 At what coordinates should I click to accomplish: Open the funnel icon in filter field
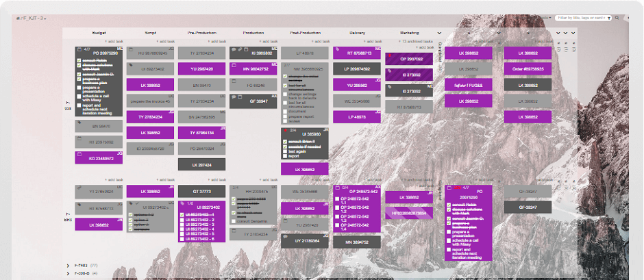tap(608, 18)
